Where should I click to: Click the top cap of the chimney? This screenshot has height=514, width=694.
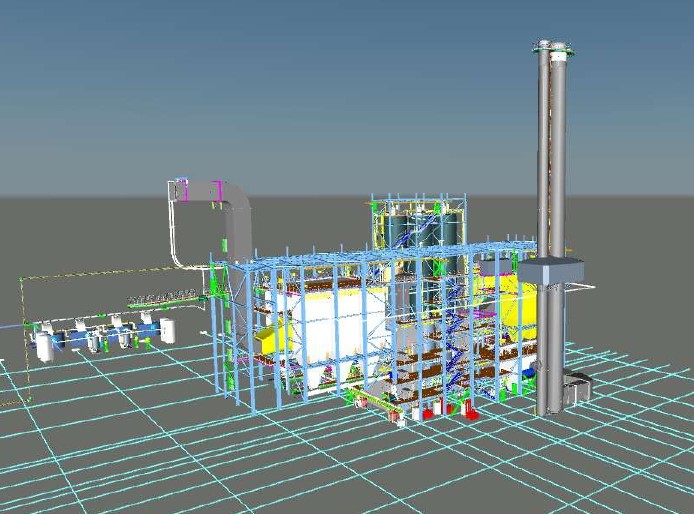click(x=552, y=47)
